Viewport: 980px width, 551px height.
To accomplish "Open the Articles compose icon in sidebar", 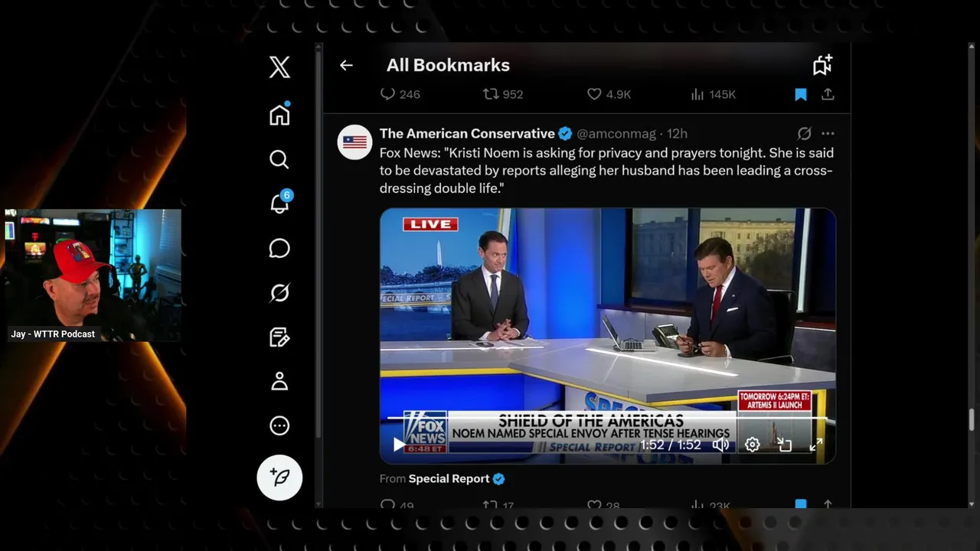I will 279,337.
